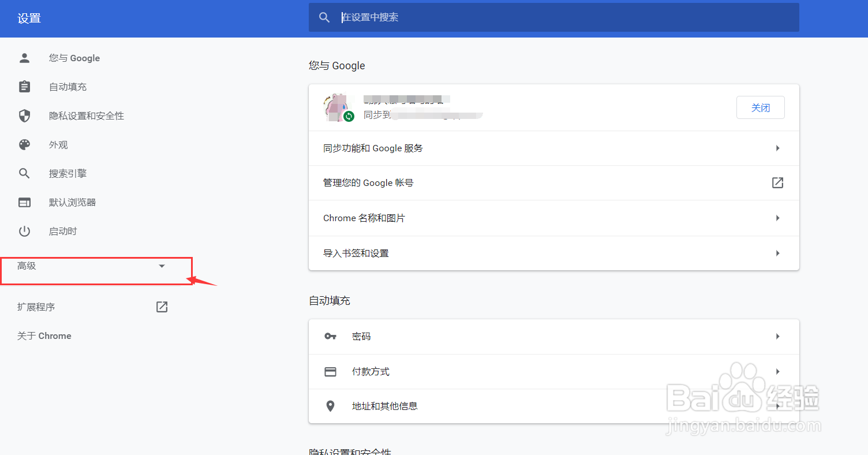The height and width of the screenshot is (455, 868).
Task: Select 隐私设置和安全性 in sidebar
Action: 87,115
